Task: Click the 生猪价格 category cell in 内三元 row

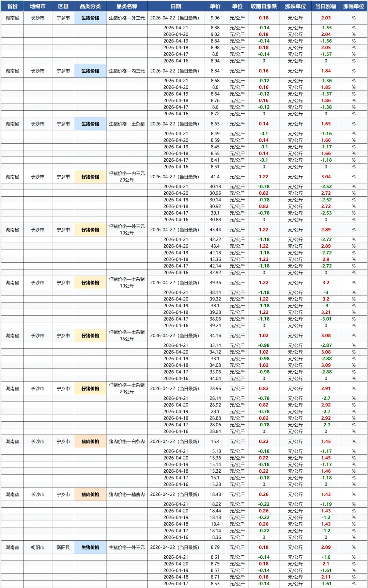Action: tap(90, 71)
